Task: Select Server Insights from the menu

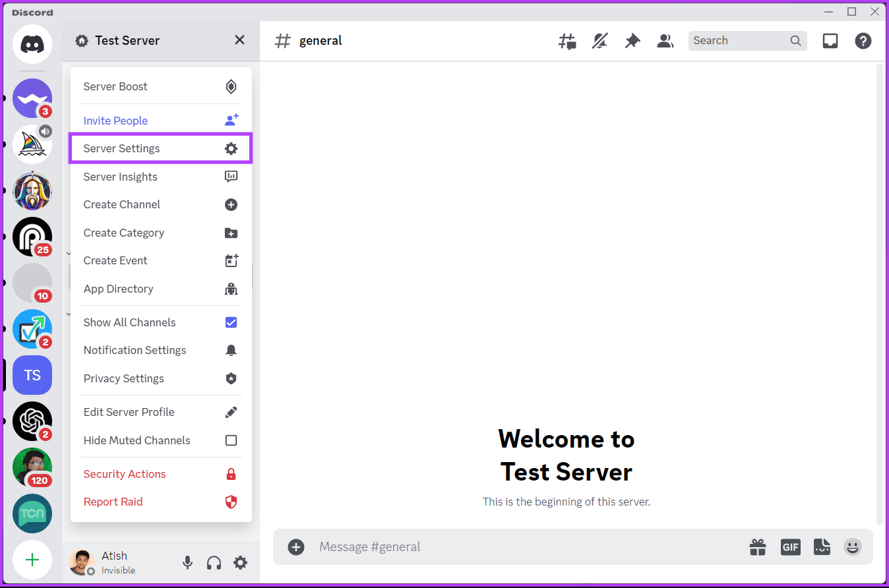Action: click(120, 176)
